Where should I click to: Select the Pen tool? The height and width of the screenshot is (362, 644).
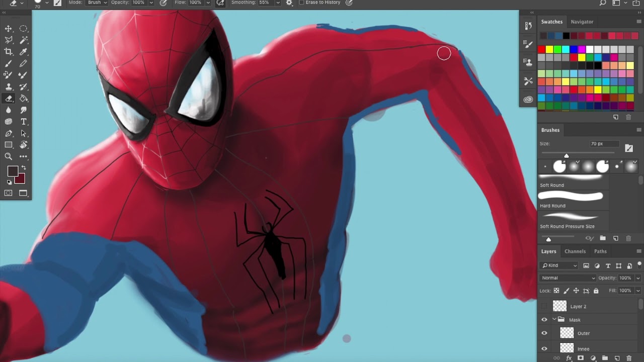coord(9,134)
